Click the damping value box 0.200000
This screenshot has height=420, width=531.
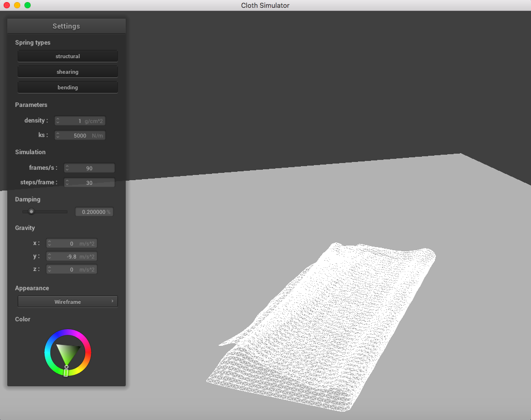click(x=94, y=212)
